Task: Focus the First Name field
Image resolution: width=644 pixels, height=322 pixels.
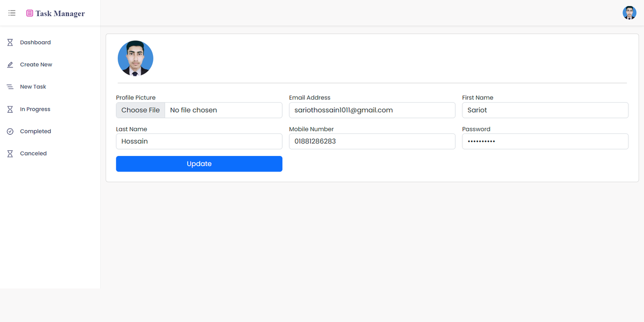Action: click(545, 110)
